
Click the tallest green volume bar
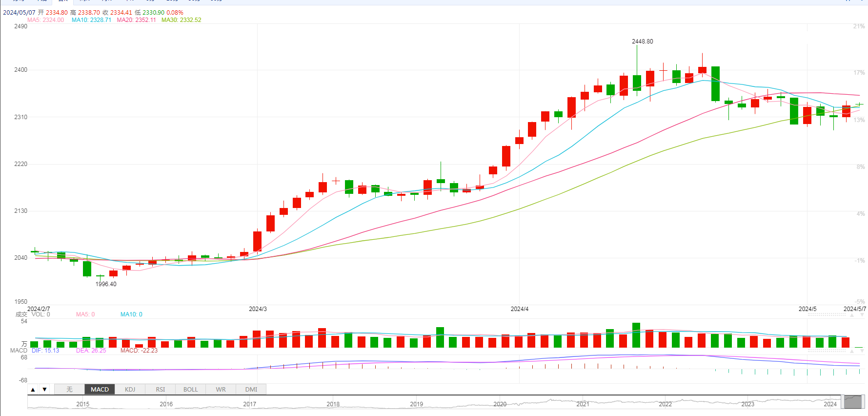(636, 335)
